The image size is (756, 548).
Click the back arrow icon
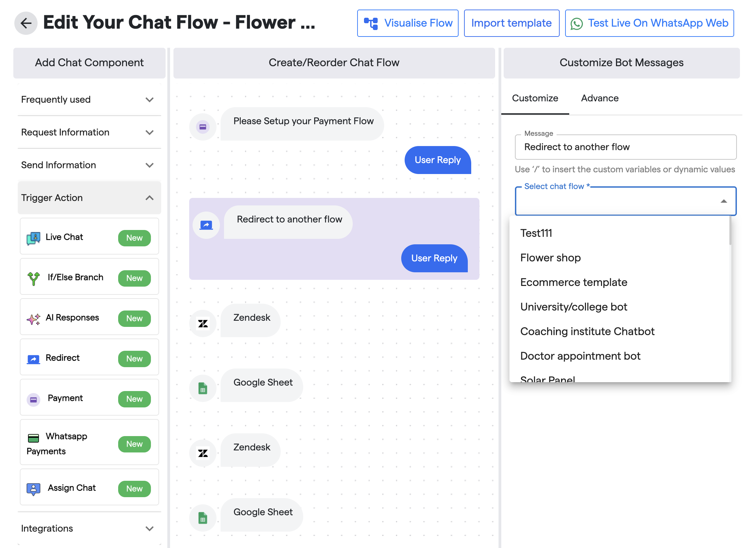(x=26, y=23)
